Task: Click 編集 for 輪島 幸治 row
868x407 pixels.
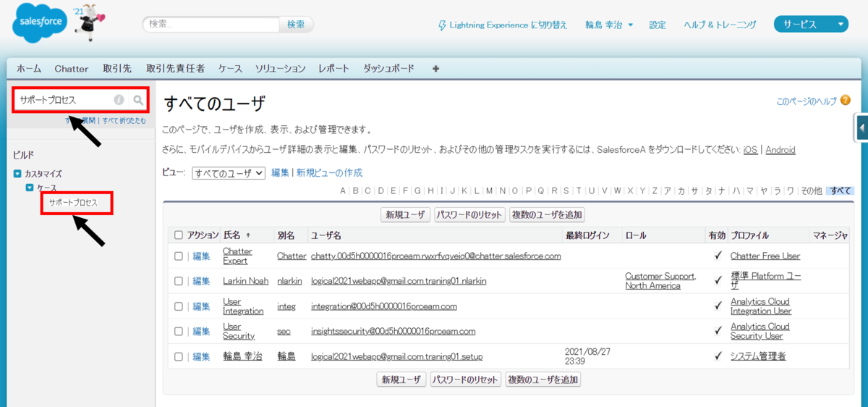Action: (201, 356)
